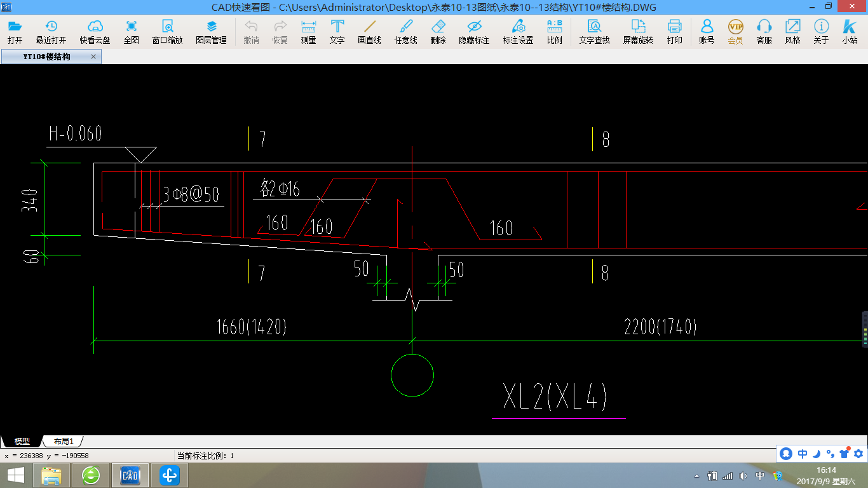Open File Explorer from taskbar
868x488 pixels.
pyautogui.click(x=51, y=475)
